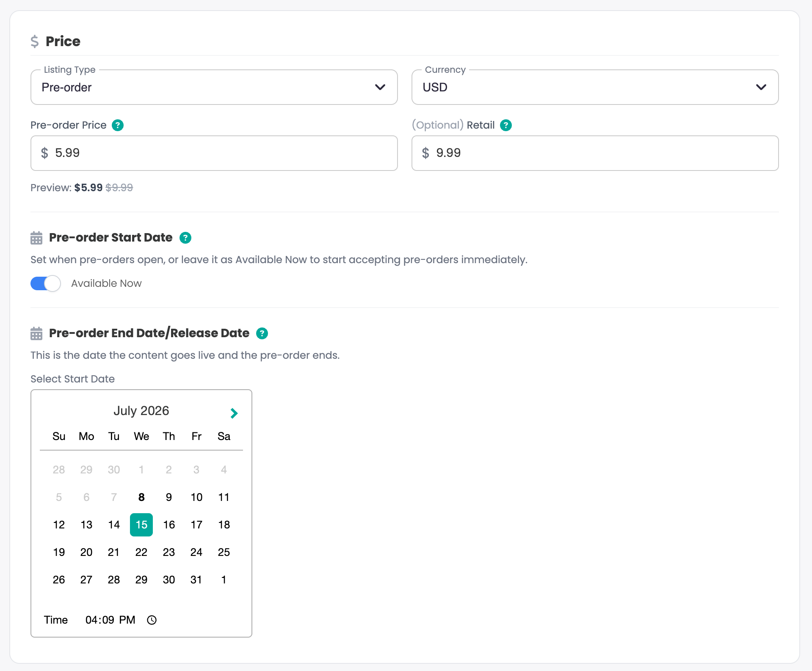Screen dimensions: 812x671
Task: Select July 14 in the calendar
Action: (x=114, y=525)
